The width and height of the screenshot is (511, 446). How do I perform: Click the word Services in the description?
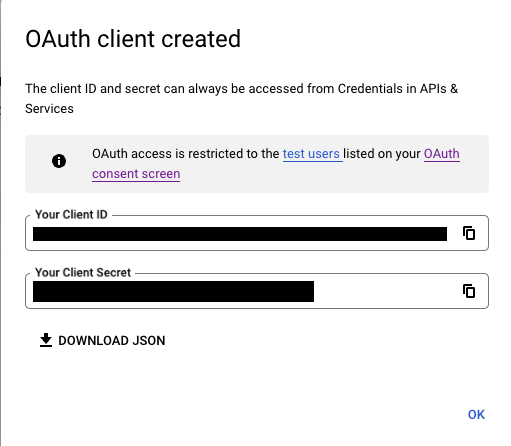click(x=49, y=109)
